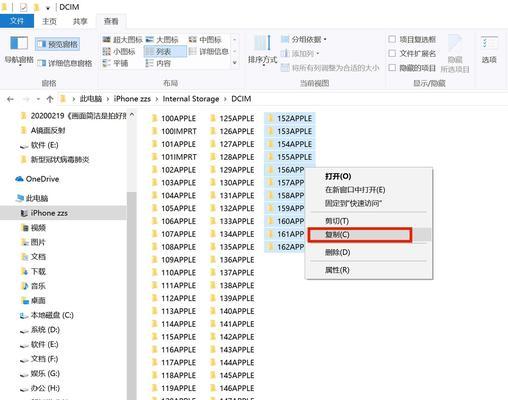Click Internal Storage in address bar
Viewport: 508px width, 400px height.
point(191,99)
